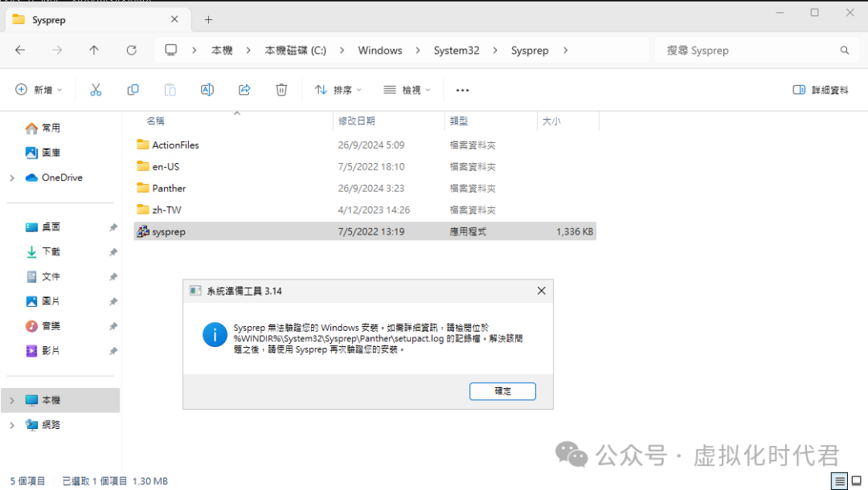This screenshot has width=868, height=490.
Task: Click the Cut scissors icon
Action: [96, 90]
